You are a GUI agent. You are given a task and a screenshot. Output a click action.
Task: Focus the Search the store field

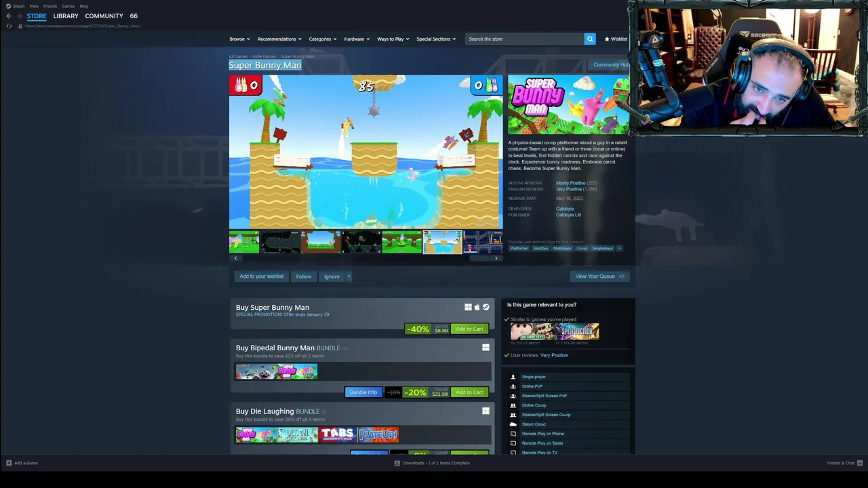click(525, 39)
